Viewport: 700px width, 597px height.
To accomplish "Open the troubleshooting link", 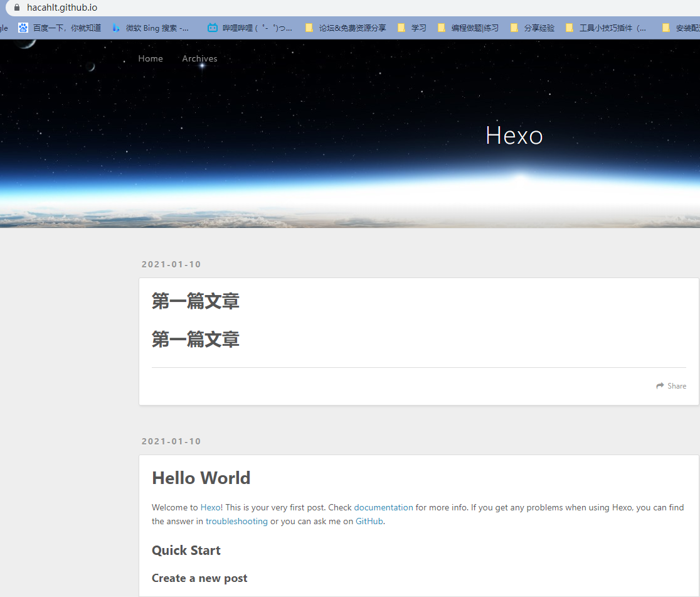I will point(236,522).
